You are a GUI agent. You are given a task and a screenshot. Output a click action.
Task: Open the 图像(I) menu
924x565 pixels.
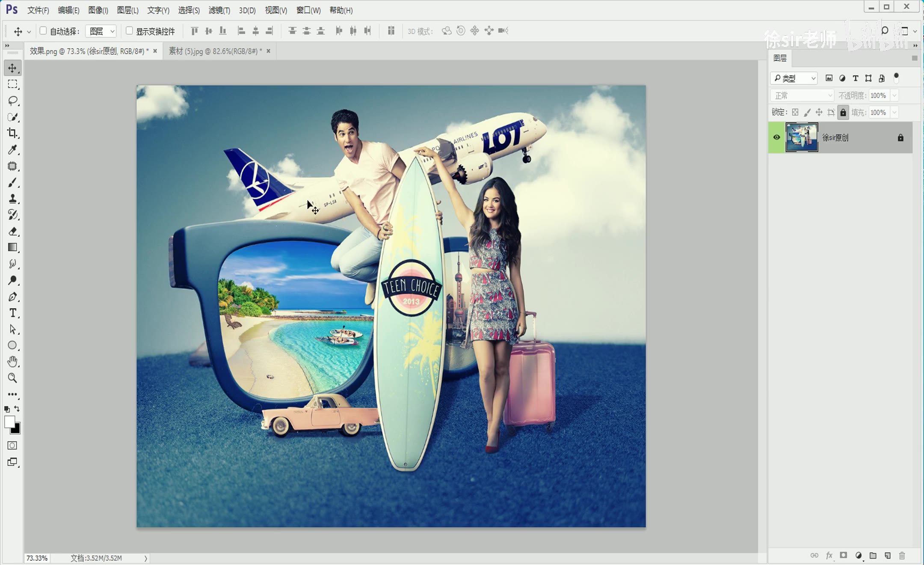pyautogui.click(x=98, y=10)
